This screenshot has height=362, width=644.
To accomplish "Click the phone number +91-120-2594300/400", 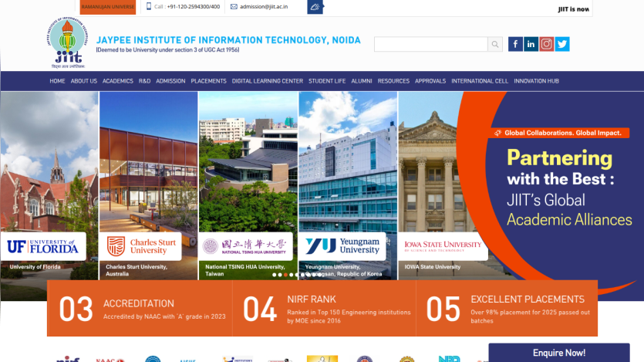I will tap(194, 7).
